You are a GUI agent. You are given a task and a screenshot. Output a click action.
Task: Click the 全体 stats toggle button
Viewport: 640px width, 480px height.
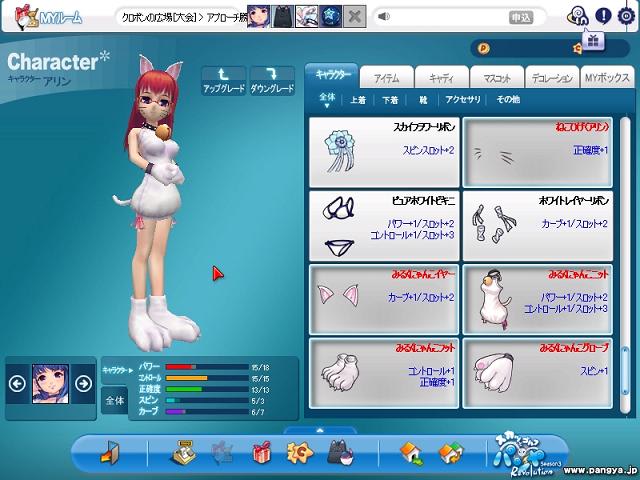(x=115, y=400)
